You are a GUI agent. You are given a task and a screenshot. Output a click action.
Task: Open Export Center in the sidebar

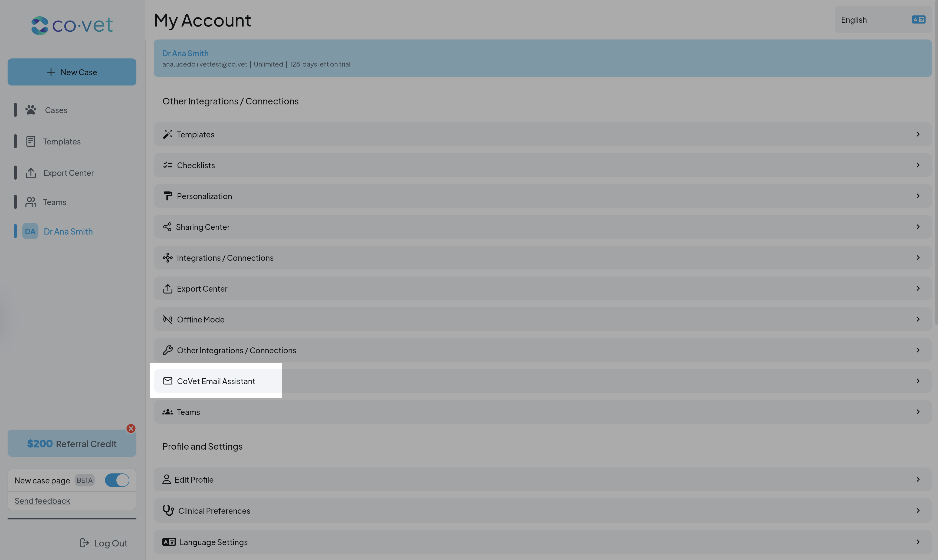[68, 173]
